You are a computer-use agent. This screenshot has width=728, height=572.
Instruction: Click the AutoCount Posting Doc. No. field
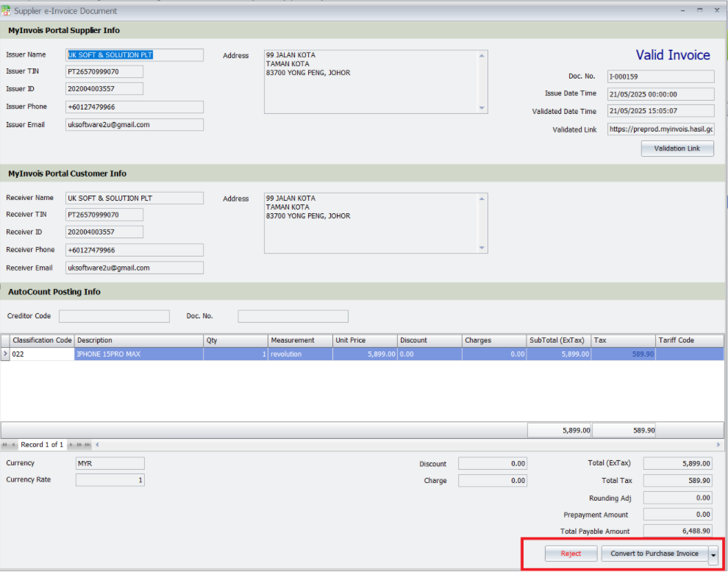(293, 316)
